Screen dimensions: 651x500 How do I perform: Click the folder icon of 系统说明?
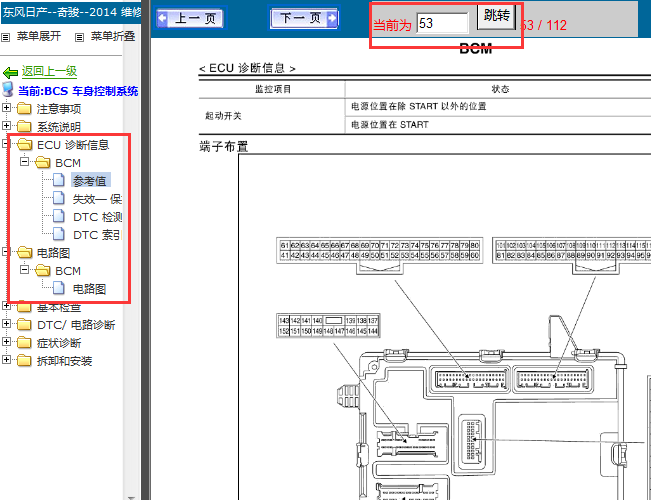tap(24, 126)
